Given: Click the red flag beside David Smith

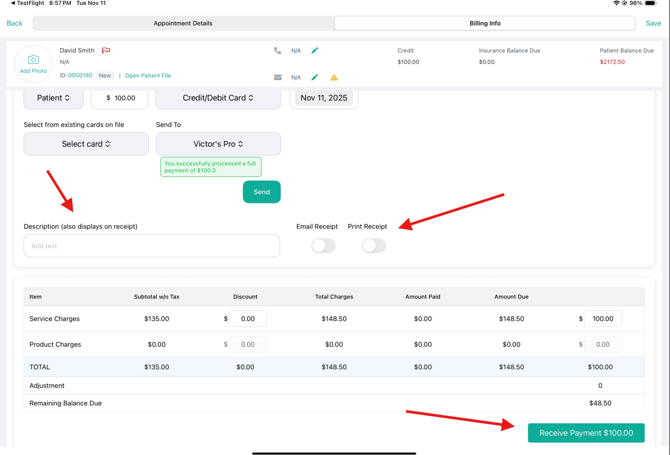Looking at the screenshot, I should 106,50.
